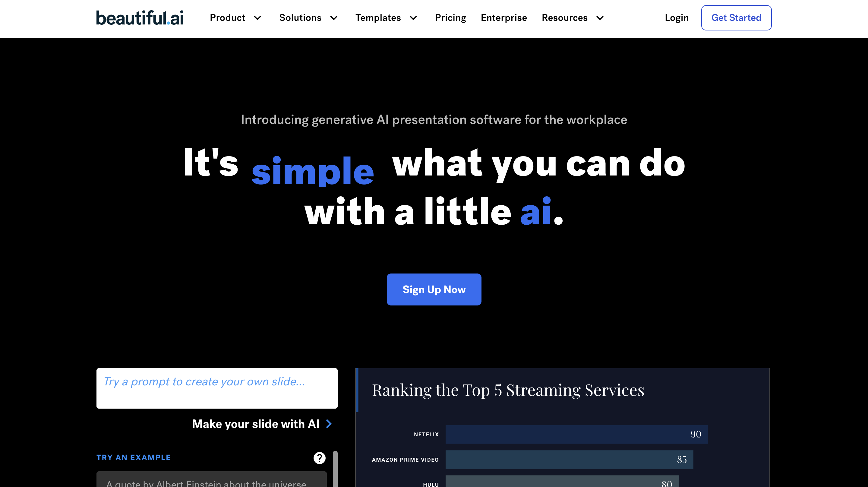868x487 pixels.
Task: Click the help question mark icon
Action: (x=320, y=458)
